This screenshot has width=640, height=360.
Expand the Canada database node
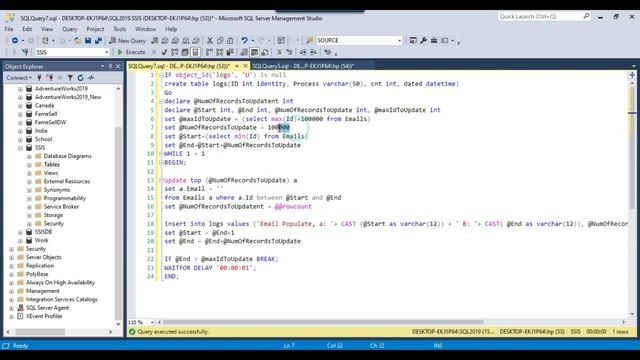pyautogui.click(x=20, y=106)
